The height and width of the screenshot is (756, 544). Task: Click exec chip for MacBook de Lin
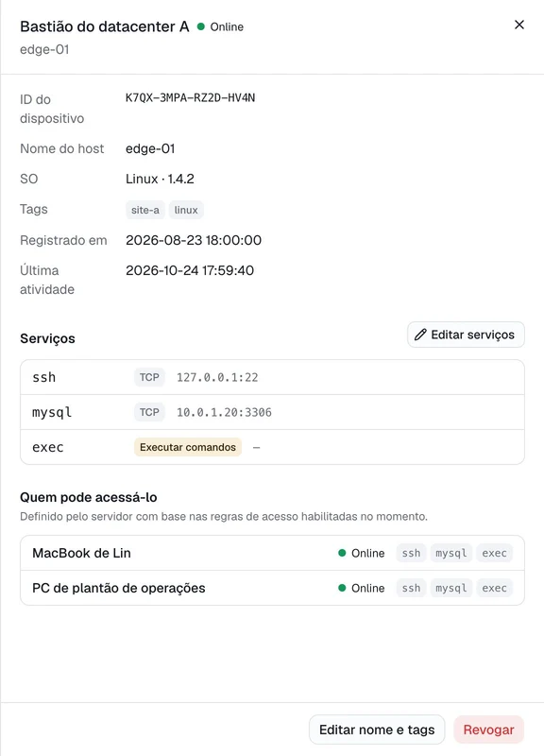pos(494,553)
